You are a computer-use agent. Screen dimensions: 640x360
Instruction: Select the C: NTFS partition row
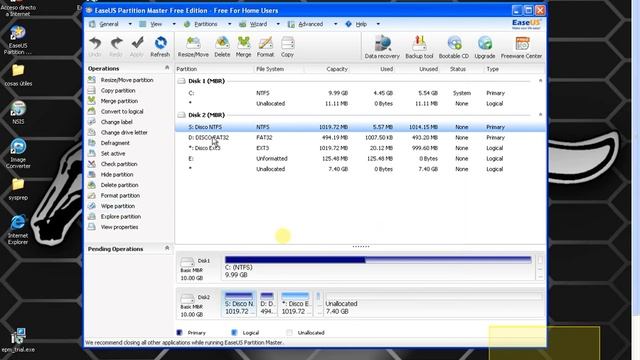(x=360, y=93)
